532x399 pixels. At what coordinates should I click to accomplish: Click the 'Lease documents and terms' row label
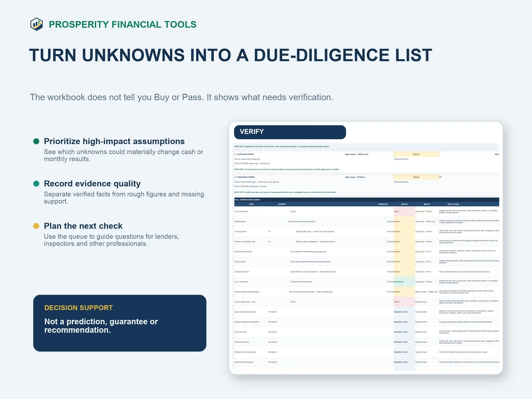tap(245, 312)
